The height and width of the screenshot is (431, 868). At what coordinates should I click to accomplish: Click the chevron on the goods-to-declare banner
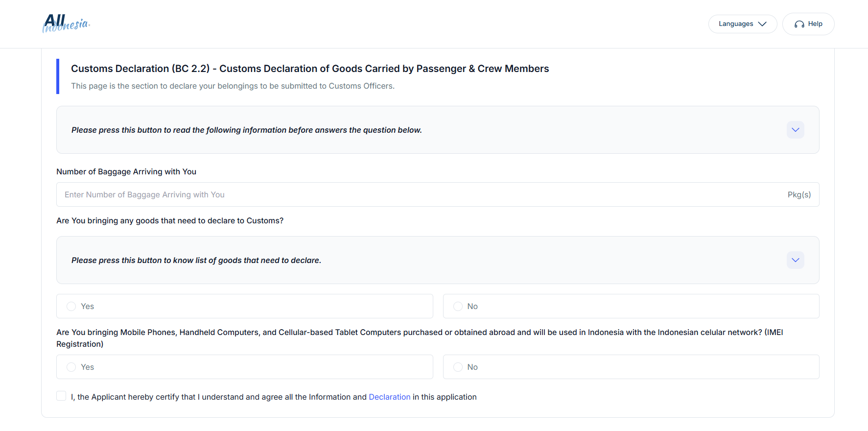(x=795, y=260)
